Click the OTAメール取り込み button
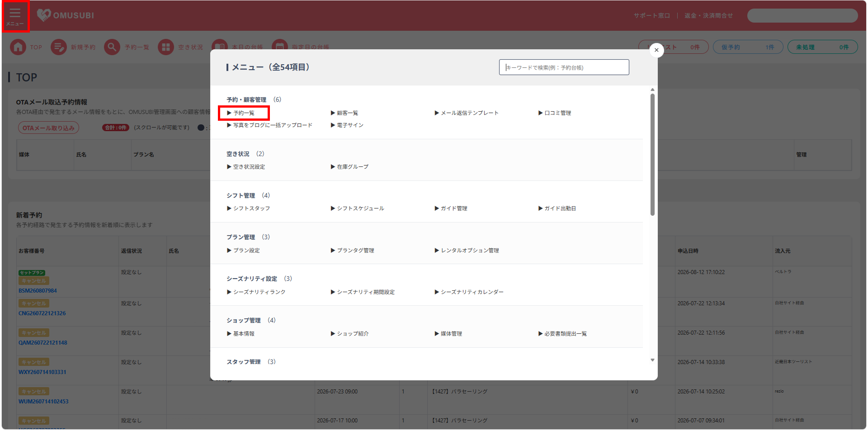 48,128
